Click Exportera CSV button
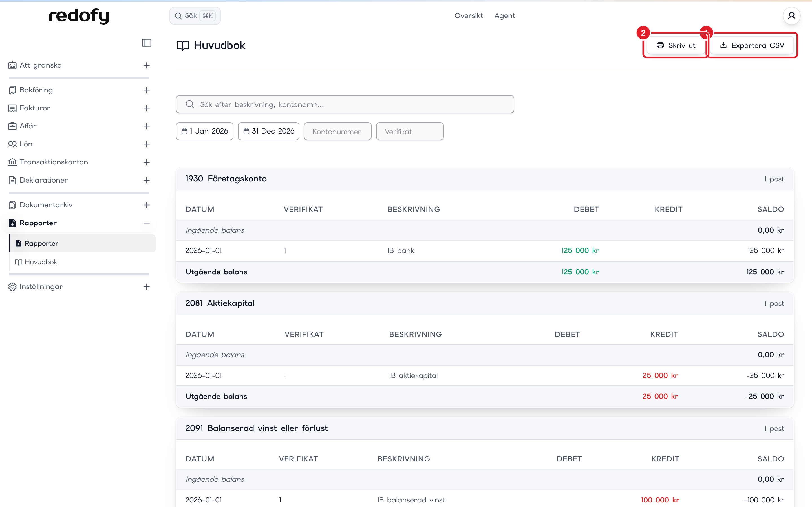Viewport: 812px width, 507px height. click(752, 45)
